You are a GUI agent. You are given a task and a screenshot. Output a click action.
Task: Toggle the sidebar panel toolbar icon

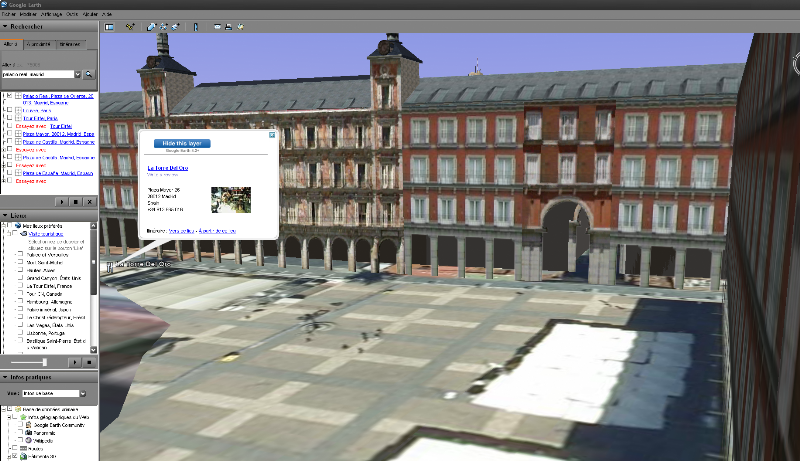click(109, 26)
